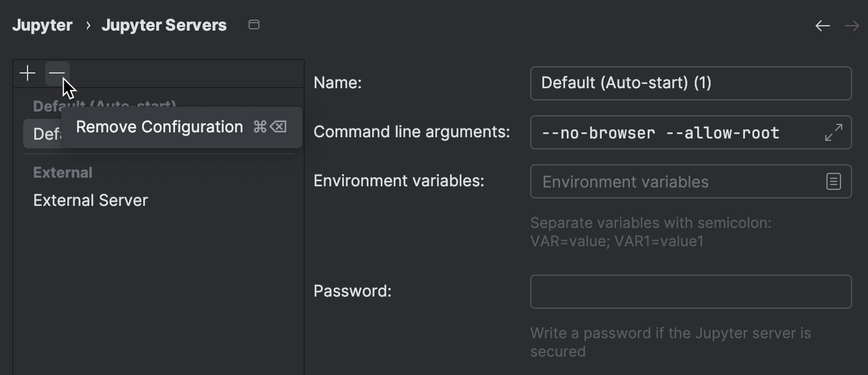Open settings in a separate dialog window
The width and height of the screenshot is (868, 375).
[254, 25]
